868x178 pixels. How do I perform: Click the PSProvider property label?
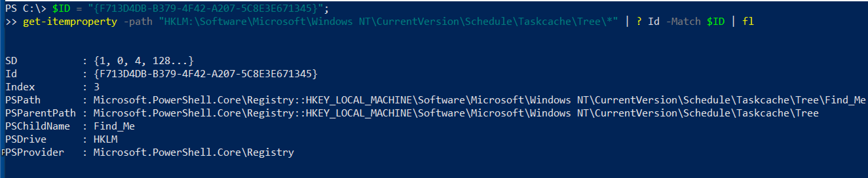click(35, 153)
